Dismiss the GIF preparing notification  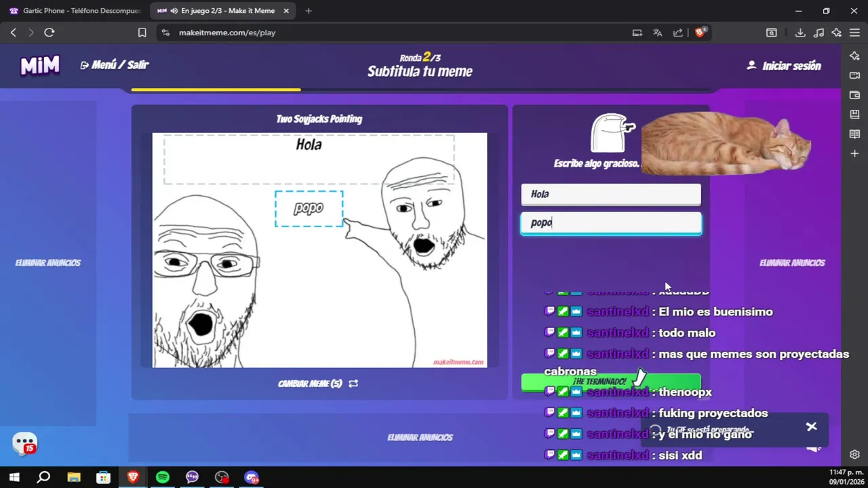click(812, 426)
